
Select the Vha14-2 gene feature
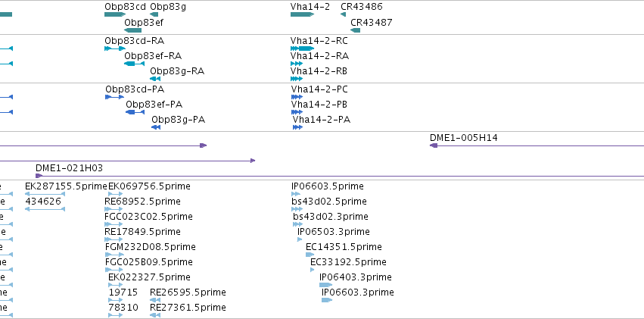pyautogui.click(x=302, y=14)
